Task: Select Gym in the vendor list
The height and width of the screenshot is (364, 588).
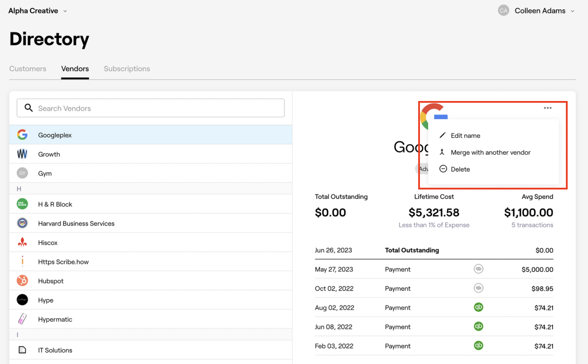Action: click(x=151, y=173)
